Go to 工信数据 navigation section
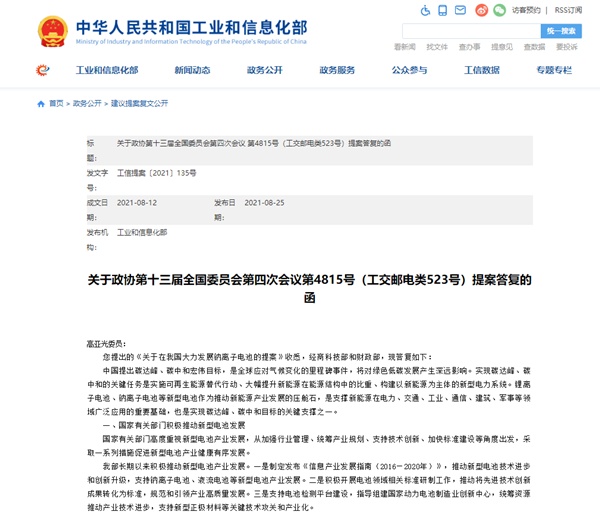Image resolution: width=600 pixels, height=516 pixels. pyautogui.click(x=482, y=70)
